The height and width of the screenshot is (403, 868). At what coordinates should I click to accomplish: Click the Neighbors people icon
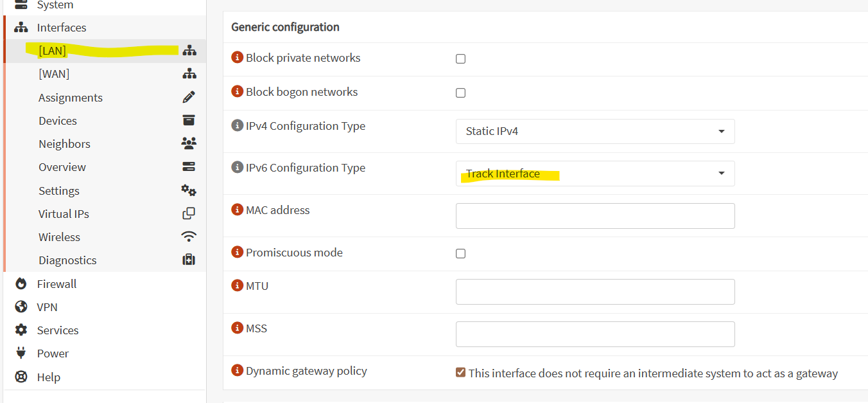point(189,143)
